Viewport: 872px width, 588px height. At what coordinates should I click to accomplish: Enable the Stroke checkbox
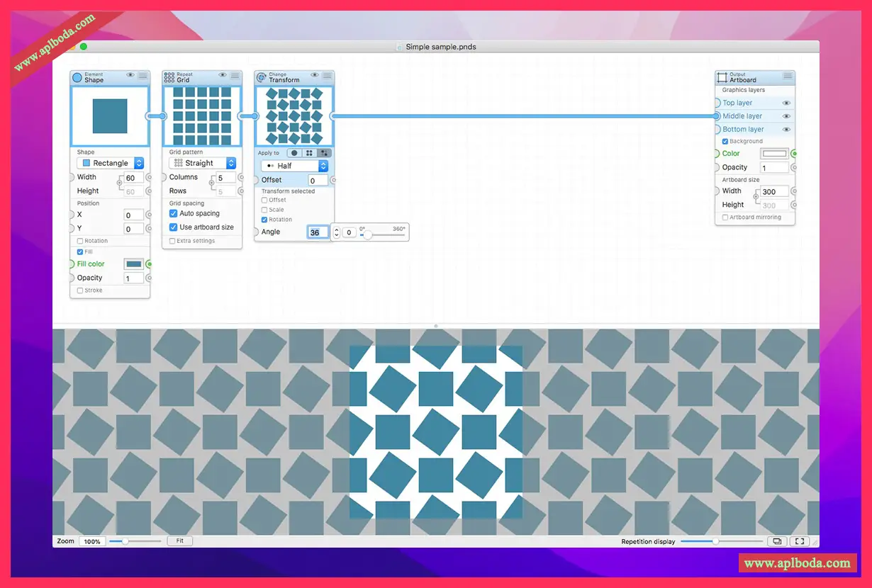pyautogui.click(x=80, y=290)
